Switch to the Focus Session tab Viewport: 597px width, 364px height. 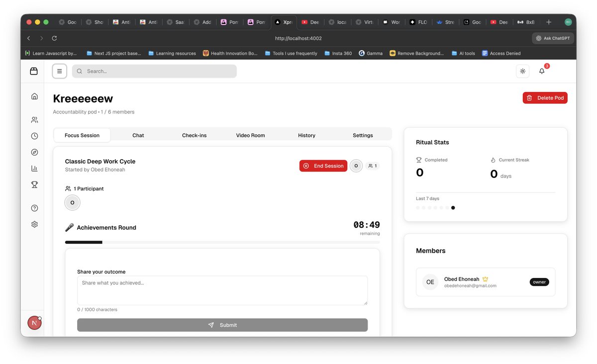click(x=82, y=135)
